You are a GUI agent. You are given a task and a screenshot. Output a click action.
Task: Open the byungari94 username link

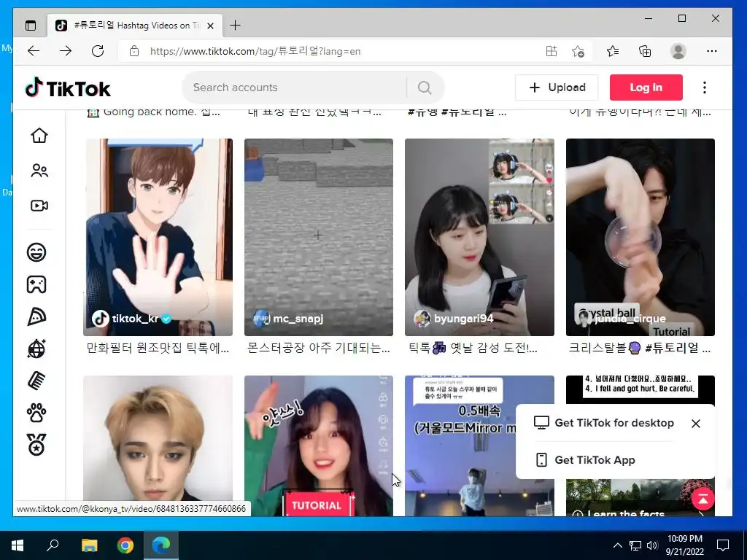coord(463,319)
